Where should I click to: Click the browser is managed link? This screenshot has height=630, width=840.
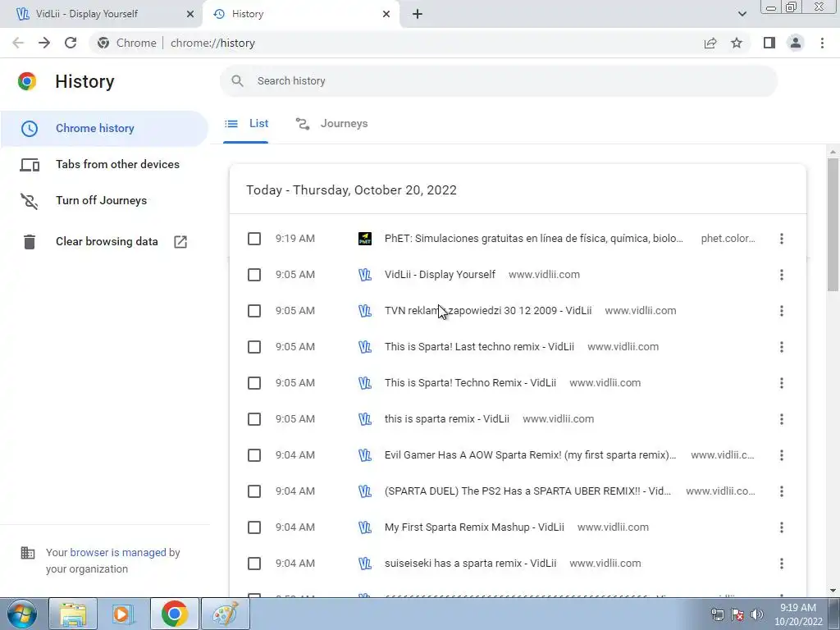[x=118, y=552]
